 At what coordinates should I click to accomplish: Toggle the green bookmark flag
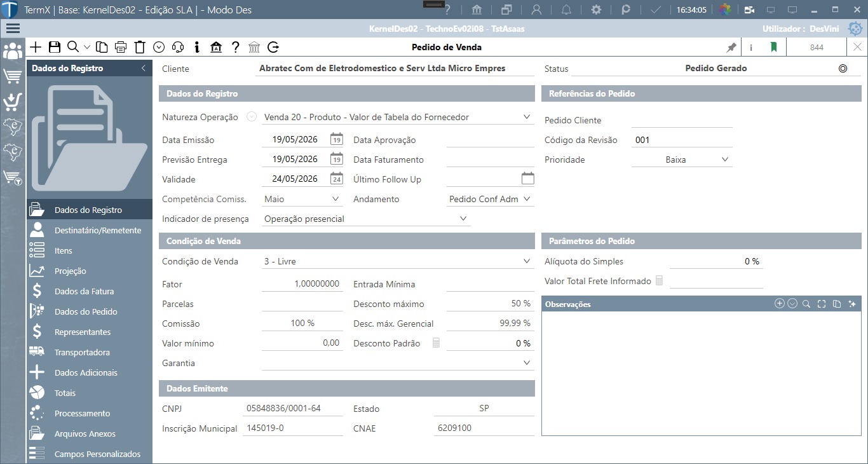coord(773,47)
